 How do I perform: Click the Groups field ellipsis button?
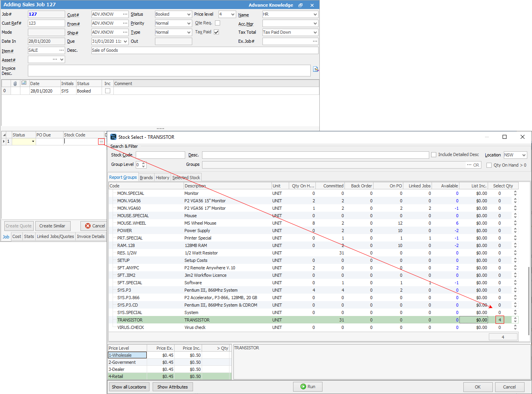(x=469, y=165)
